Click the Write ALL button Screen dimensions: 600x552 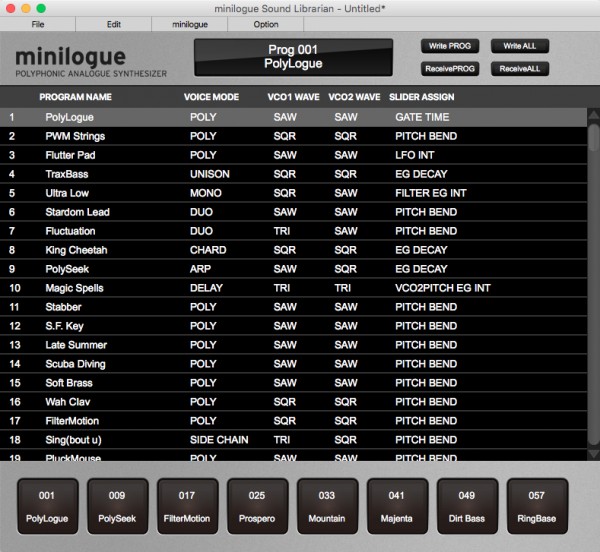pyautogui.click(x=520, y=46)
